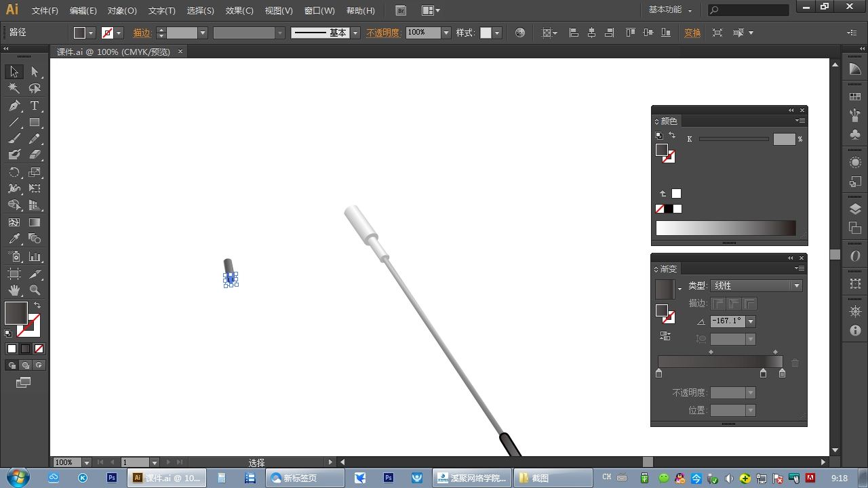Click the 变换 transform link

(x=692, y=33)
